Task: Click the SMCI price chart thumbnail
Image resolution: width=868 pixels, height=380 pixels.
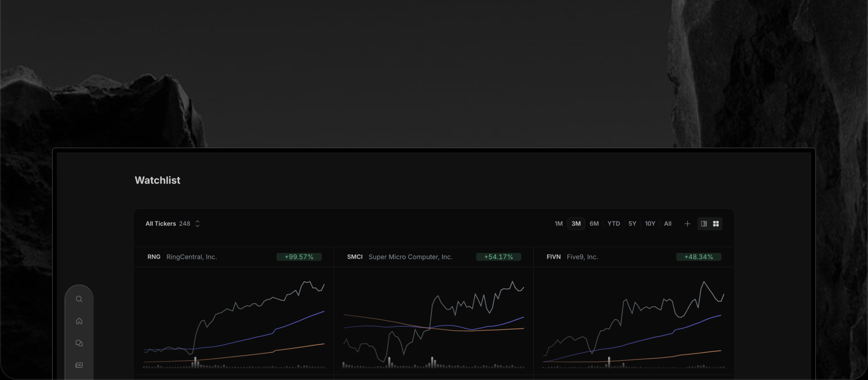Action: (433, 325)
